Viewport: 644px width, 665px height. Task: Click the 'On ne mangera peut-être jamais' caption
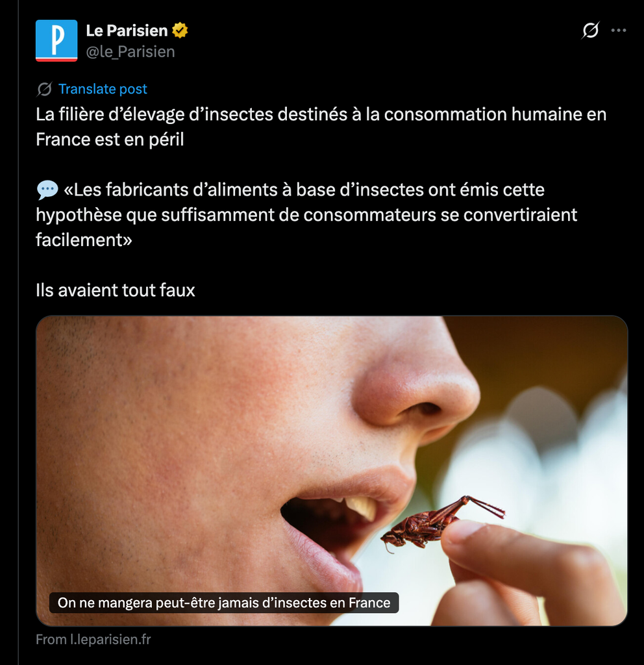224,603
